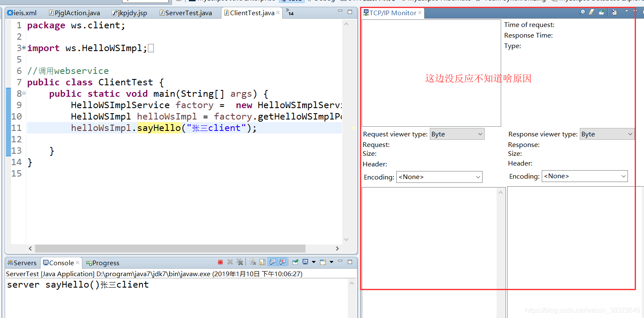The width and height of the screenshot is (644, 318).
Task: Click inside the response content text area
Action: [x=576, y=252]
